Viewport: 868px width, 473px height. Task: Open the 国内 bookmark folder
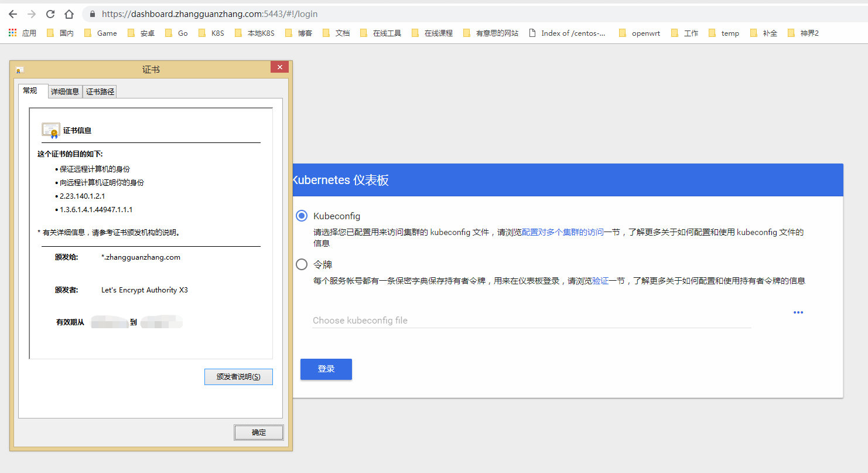tap(60, 33)
